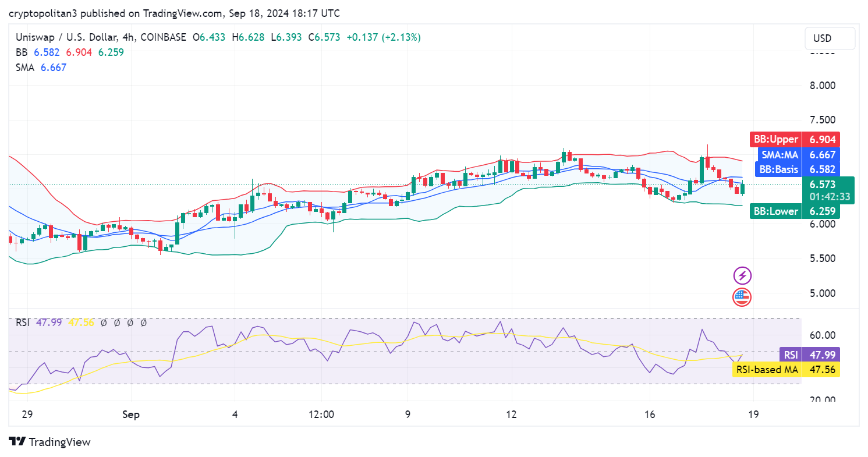
Task: Click the 12:00 label on time axis
Action: [321, 415]
